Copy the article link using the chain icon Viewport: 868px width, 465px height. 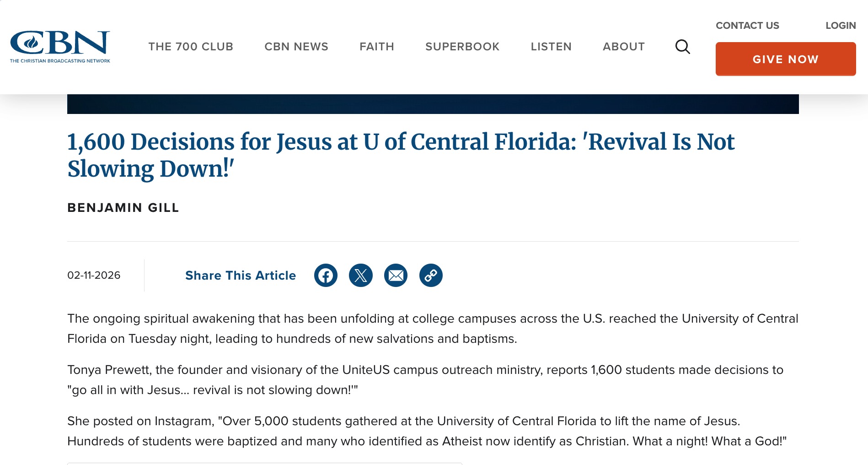tap(431, 276)
